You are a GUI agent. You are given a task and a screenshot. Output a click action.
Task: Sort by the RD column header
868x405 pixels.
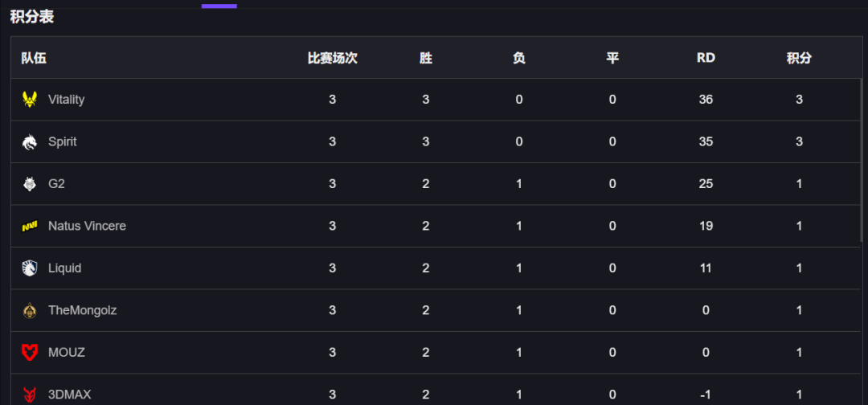(x=706, y=58)
